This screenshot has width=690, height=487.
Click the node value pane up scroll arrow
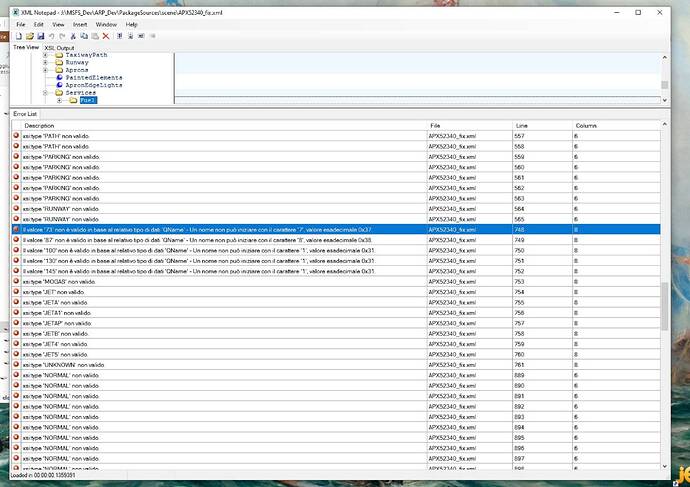(x=664, y=58)
